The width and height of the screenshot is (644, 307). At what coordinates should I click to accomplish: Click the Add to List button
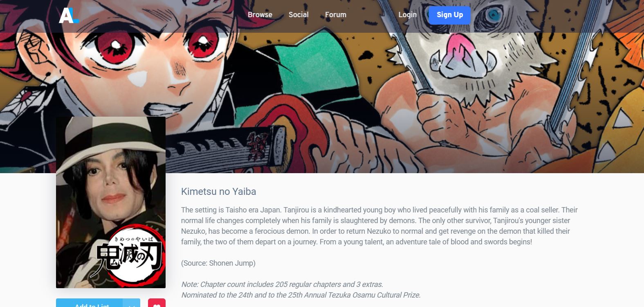pos(89,303)
